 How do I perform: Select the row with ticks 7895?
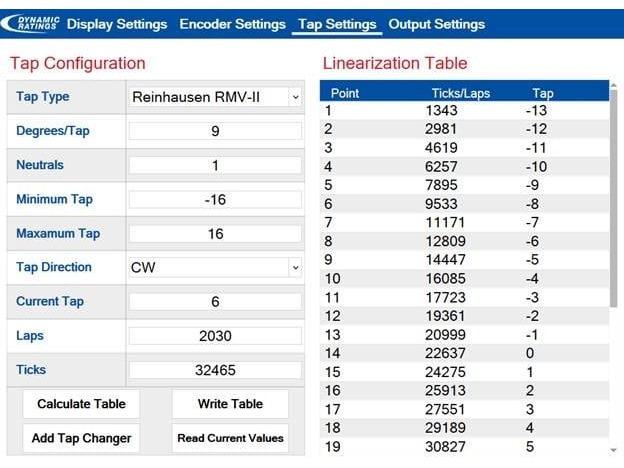point(464,185)
